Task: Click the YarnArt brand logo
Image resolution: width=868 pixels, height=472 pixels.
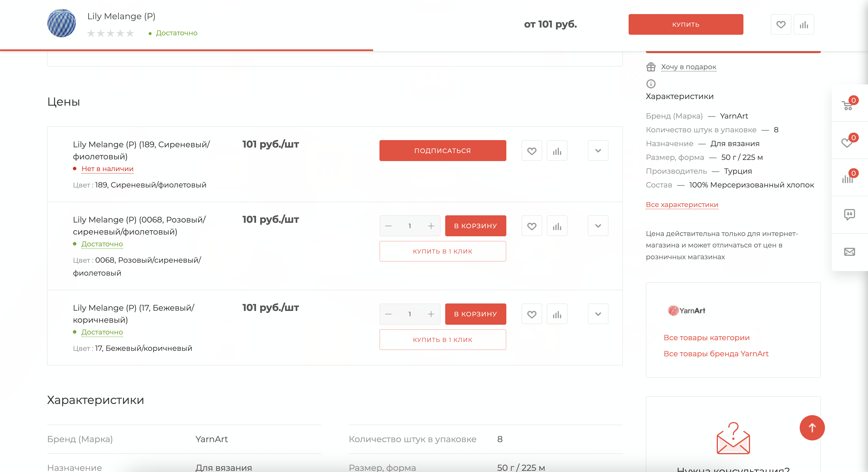Action: click(686, 310)
